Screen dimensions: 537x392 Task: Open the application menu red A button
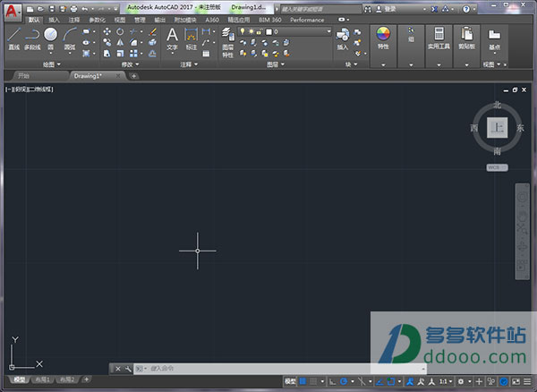(13, 12)
